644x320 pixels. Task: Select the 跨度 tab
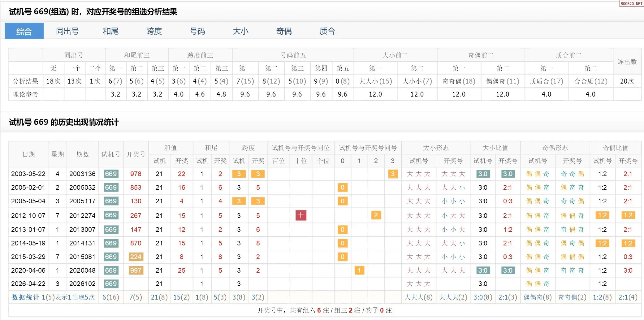(154, 31)
